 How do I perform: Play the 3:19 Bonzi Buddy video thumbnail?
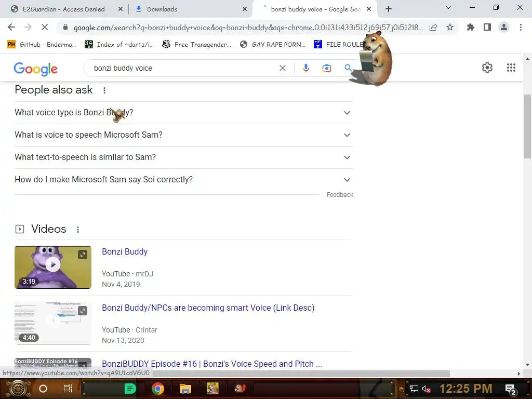[53, 268]
